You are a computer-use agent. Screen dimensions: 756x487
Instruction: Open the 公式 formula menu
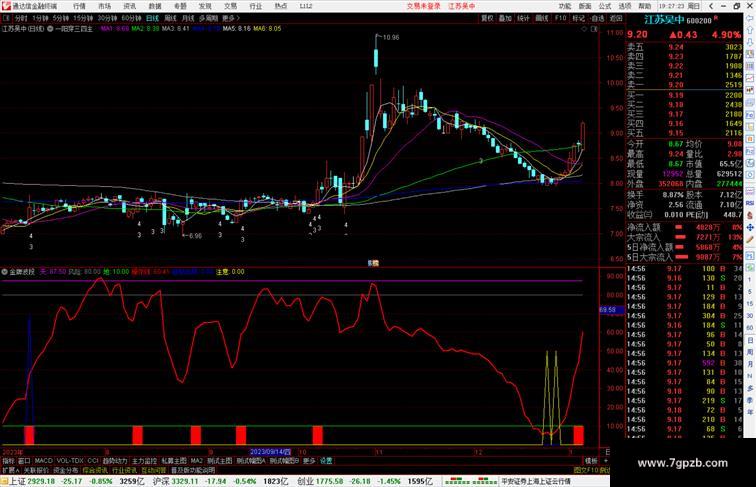point(605,6)
